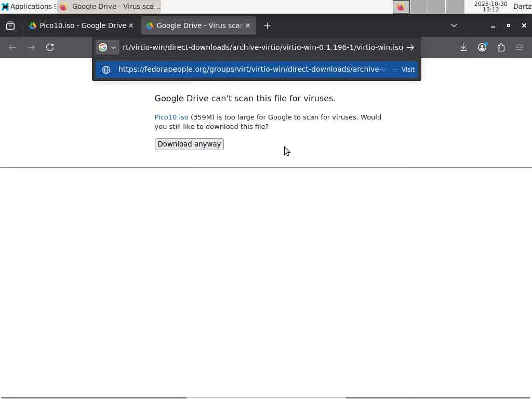Click the virus scan heading text

[x=245, y=98]
